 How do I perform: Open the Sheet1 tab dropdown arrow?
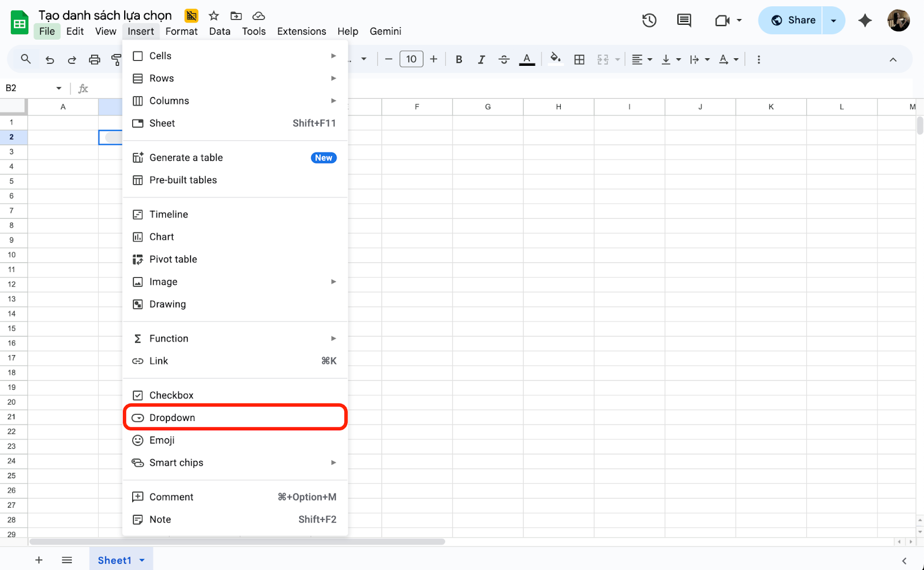[142, 560]
